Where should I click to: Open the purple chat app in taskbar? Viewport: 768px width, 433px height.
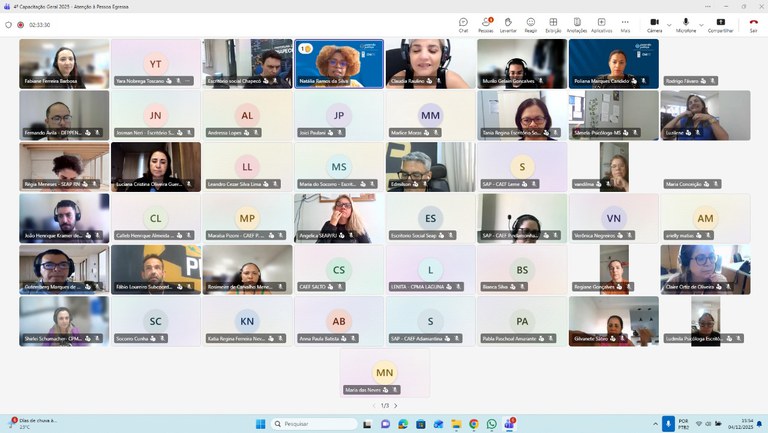click(385, 424)
